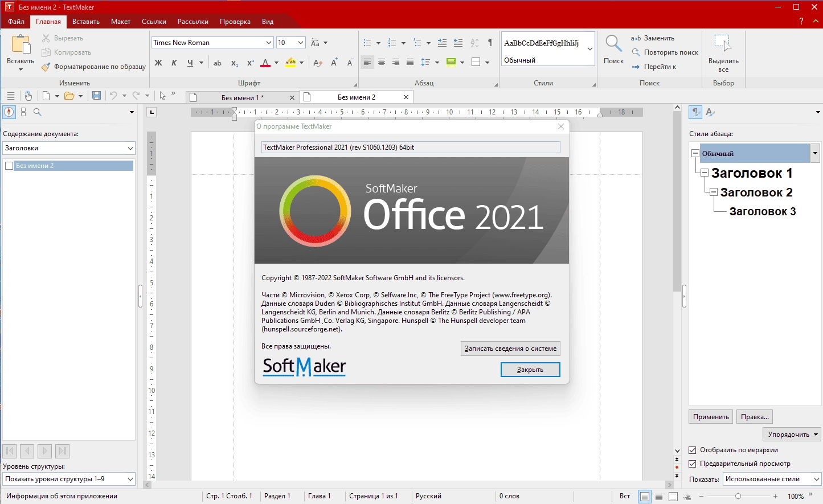Center the paragraph

click(382, 62)
